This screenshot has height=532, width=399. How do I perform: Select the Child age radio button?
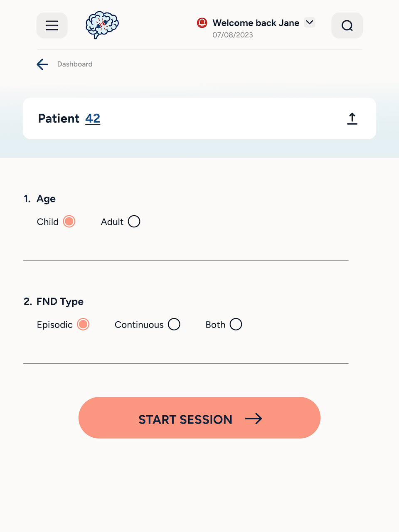69,222
